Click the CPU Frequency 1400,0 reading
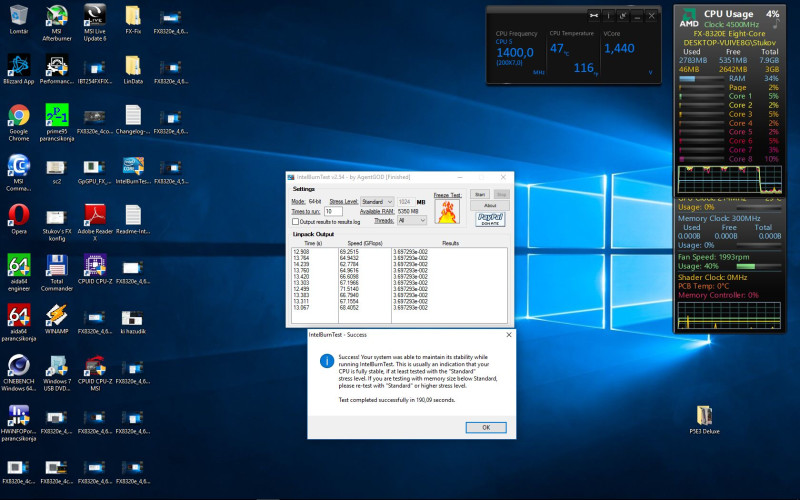Viewport: 800px width, 500px height. pos(515,53)
